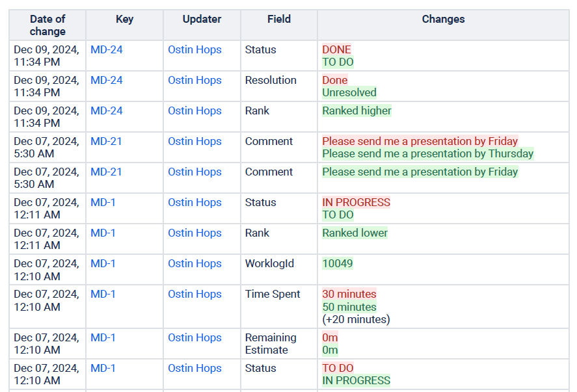Click Ostin Hops in the Time Spent row
The width and height of the screenshot is (577, 392).
click(x=195, y=294)
